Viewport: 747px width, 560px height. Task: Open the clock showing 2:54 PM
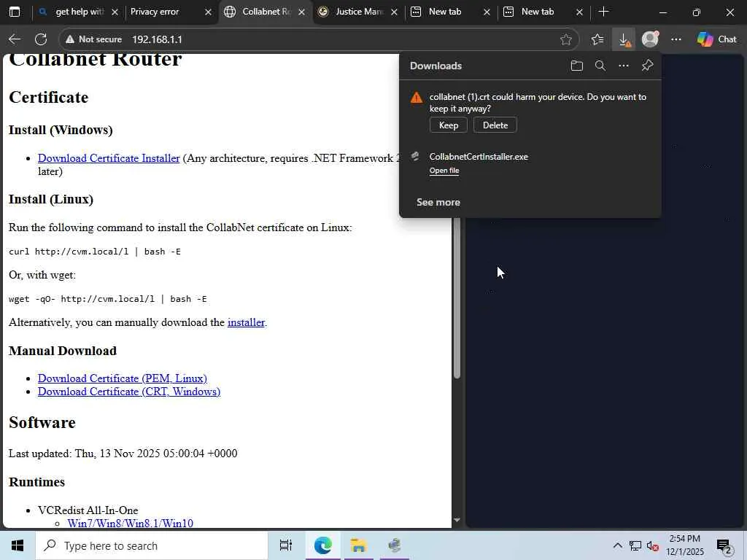684,545
